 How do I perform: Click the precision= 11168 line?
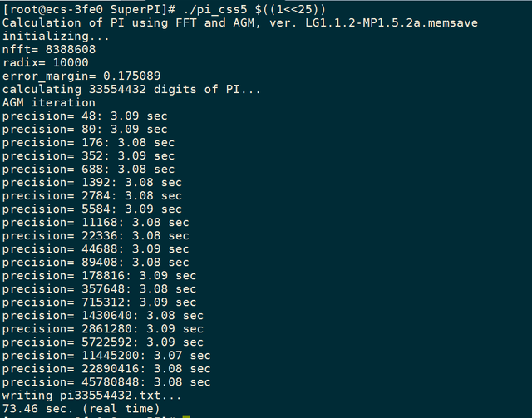click(95, 222)
